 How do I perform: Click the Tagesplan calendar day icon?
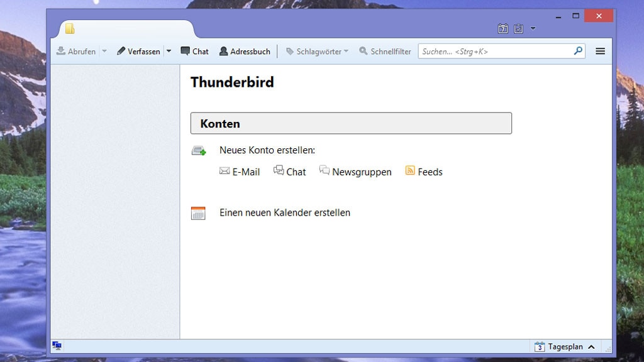[x=539, y=347]
